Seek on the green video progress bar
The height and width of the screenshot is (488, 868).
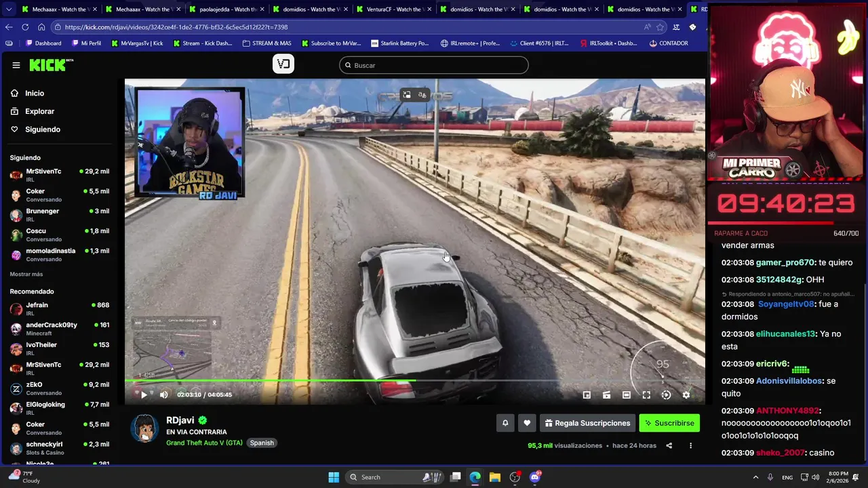(x=415, y=380)
